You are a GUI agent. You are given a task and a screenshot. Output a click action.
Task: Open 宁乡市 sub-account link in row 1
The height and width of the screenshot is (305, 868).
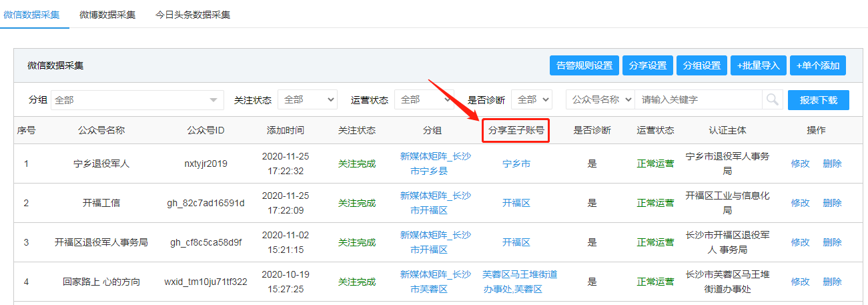coord(516,164)
